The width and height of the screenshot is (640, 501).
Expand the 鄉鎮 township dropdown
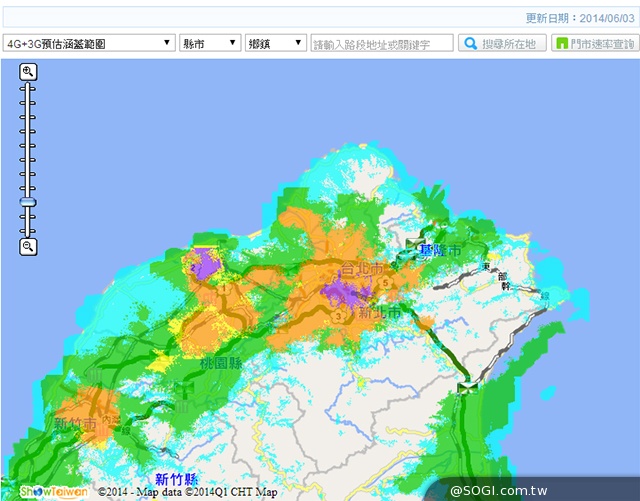(x=276, y=44)
